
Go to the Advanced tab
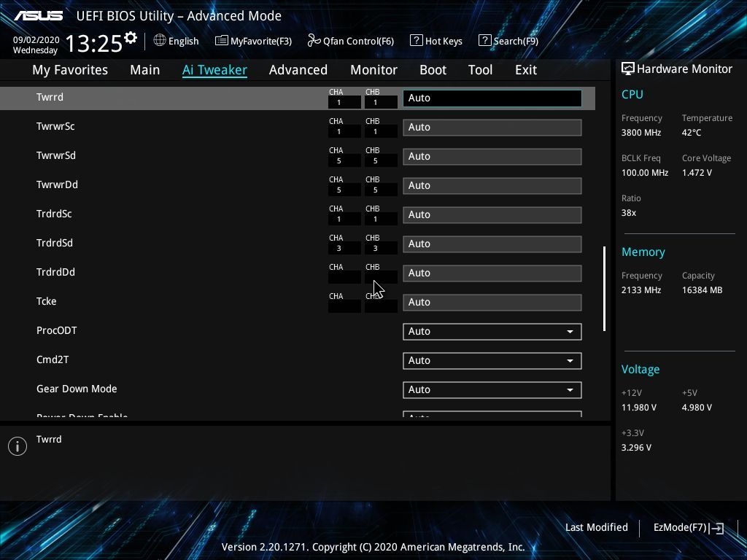coord(298,70)
